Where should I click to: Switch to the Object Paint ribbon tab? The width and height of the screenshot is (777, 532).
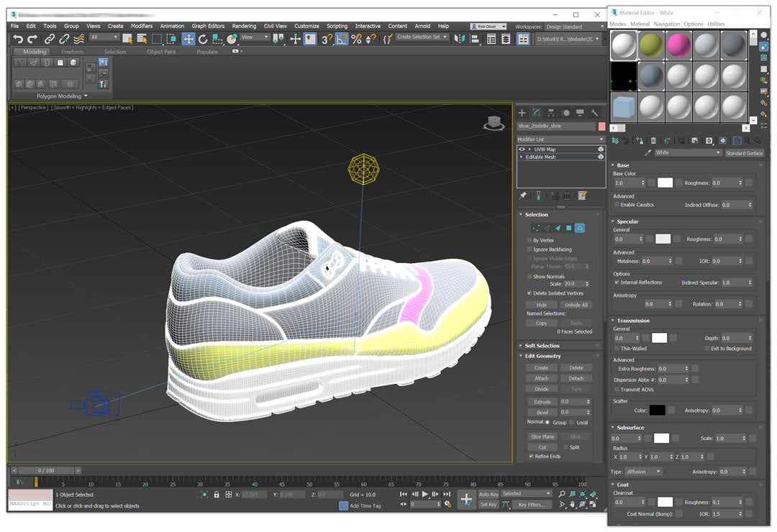tap(161, 52)
